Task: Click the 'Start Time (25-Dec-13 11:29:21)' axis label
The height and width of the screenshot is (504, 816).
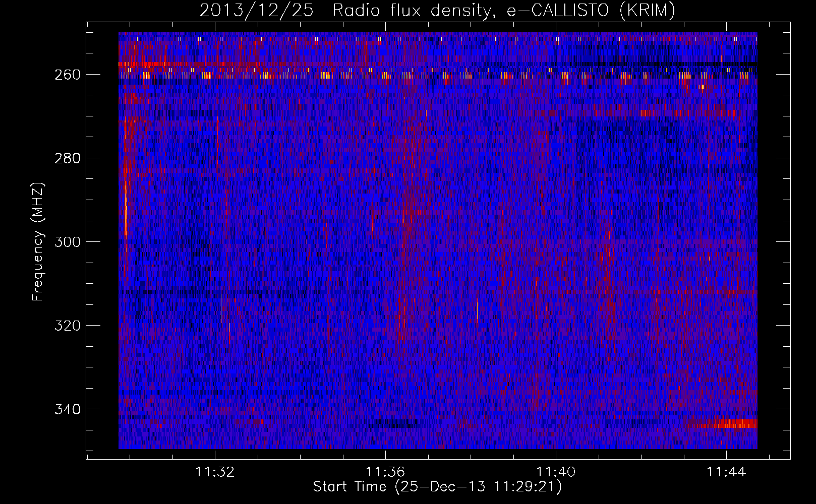Action: coord(437,487)
